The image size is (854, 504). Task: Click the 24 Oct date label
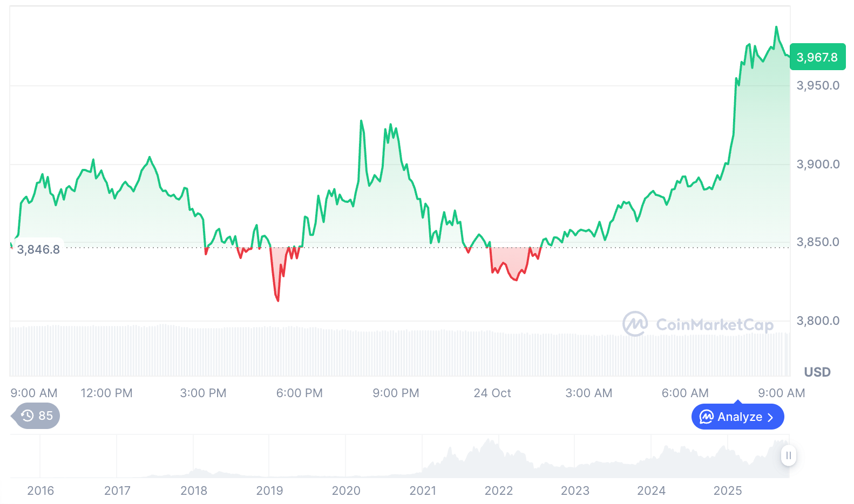click(x=492, y=393)
